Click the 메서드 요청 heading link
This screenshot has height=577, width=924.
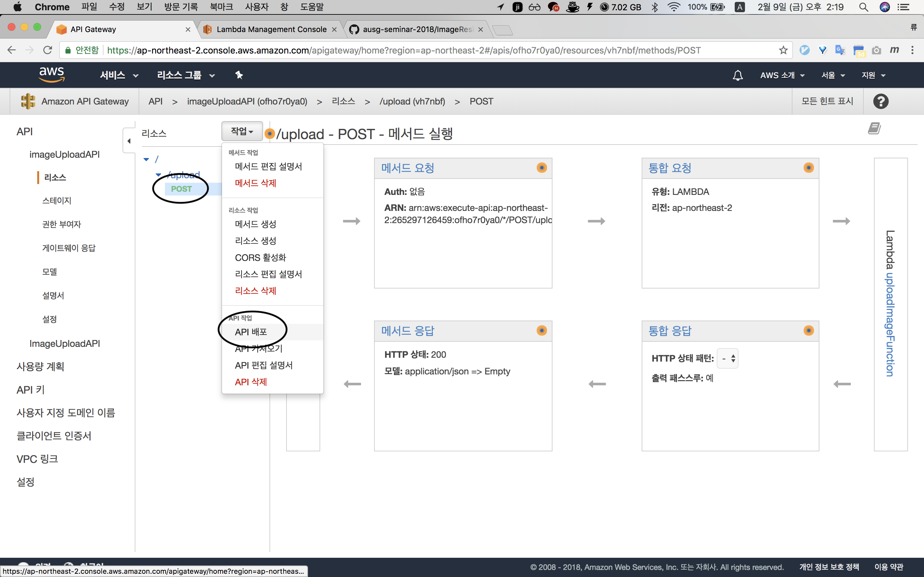pyautogui.click(x=407, y=168)
